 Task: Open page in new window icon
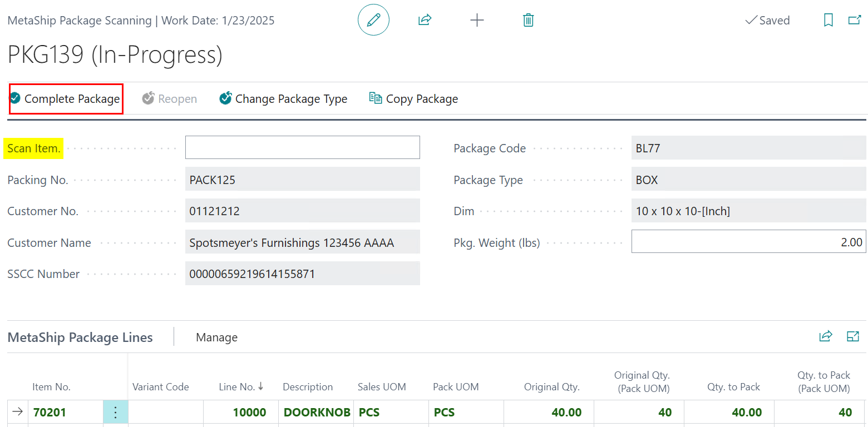point(855,20)
